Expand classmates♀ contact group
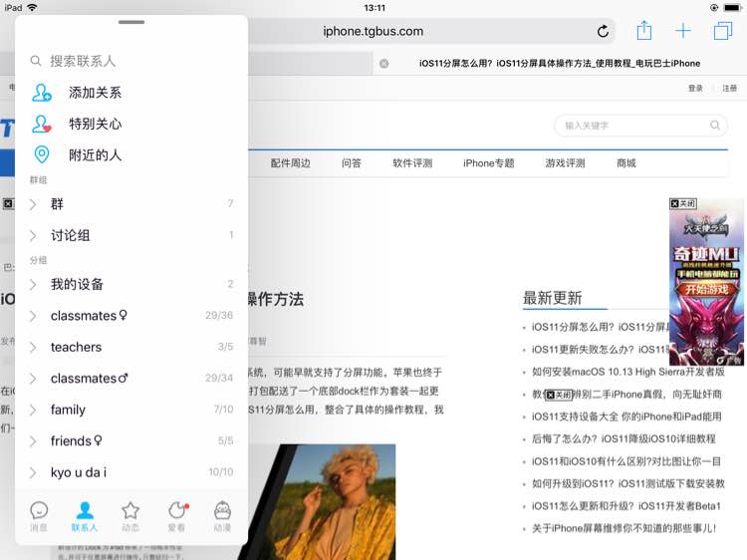Viewport: 747px width, 560px height. coord(131,316)
